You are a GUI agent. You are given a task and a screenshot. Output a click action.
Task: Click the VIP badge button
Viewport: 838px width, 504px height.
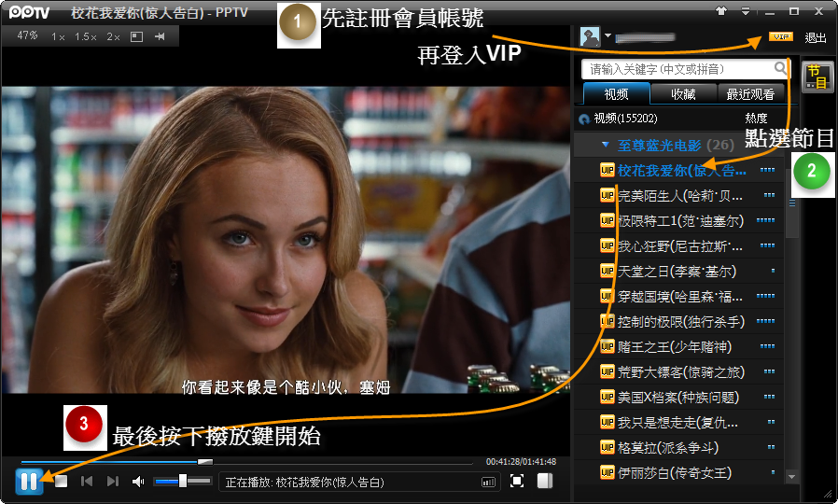click(781, 36)
